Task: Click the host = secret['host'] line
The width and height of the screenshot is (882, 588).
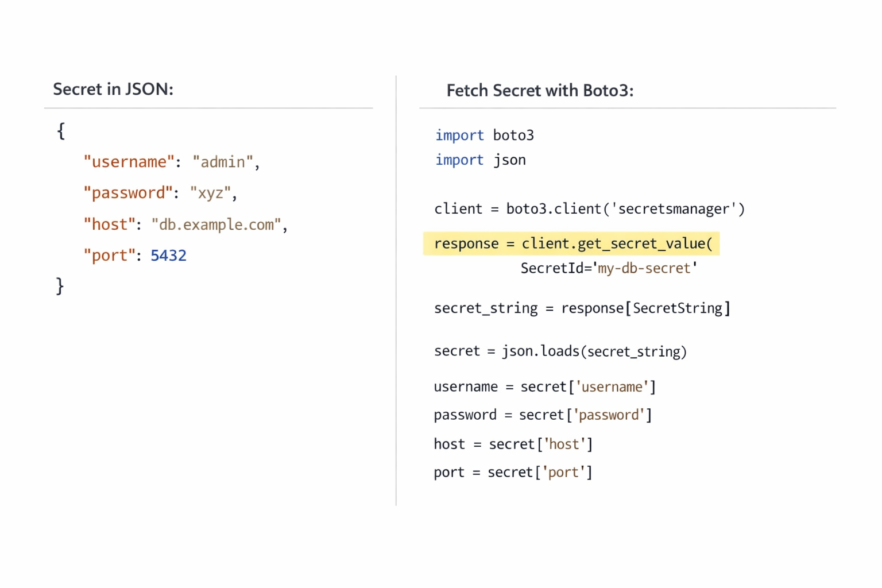Action: (513, 444)
